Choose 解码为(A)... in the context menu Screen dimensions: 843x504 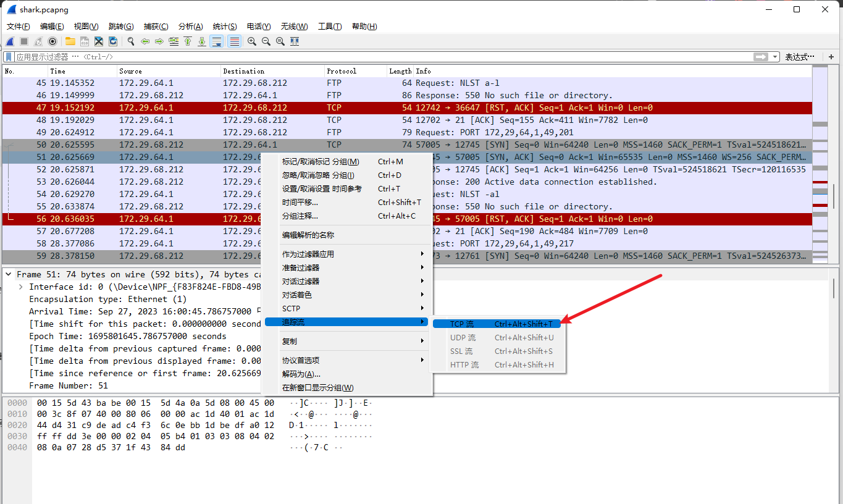tap(348, 374)
